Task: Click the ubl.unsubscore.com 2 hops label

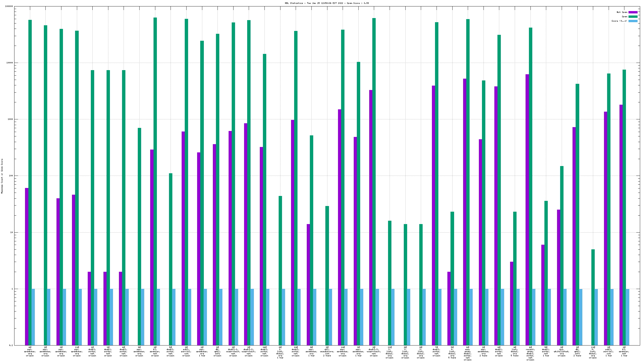Action: (x=327, y=351)
